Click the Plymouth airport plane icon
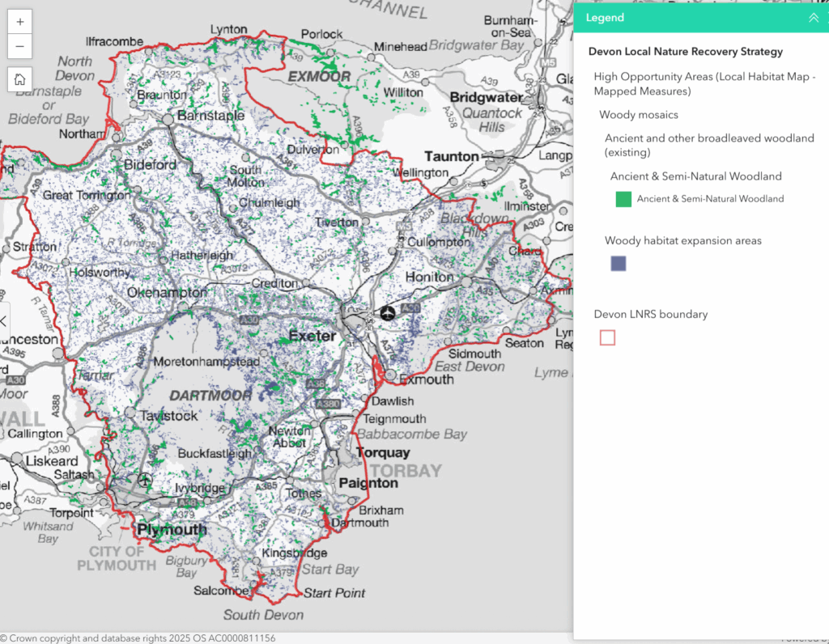829x644 pixels. tap(145, 479)
